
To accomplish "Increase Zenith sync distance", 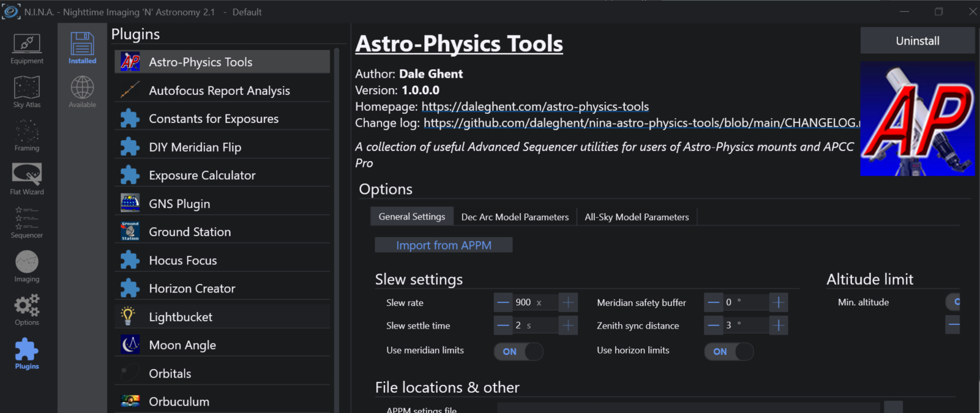I will click(779, 326).
